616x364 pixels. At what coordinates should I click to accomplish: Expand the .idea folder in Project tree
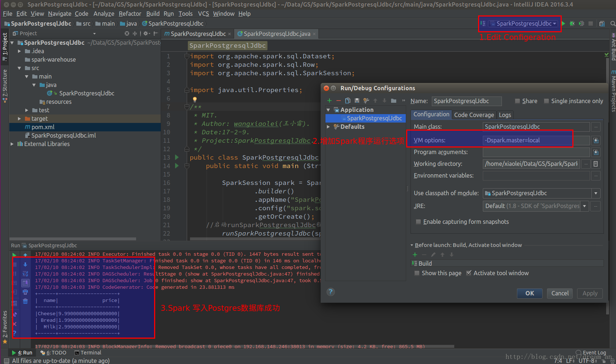pyautogui.click(x=19, y=51)
